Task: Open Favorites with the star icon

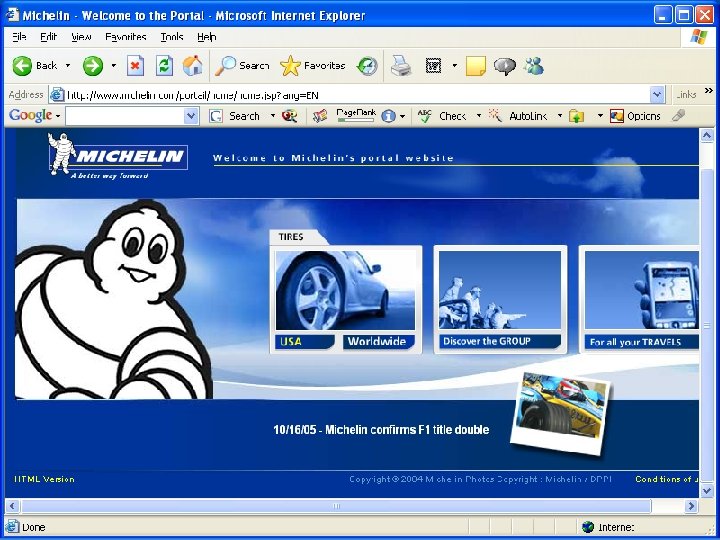Action: [313, 66]
